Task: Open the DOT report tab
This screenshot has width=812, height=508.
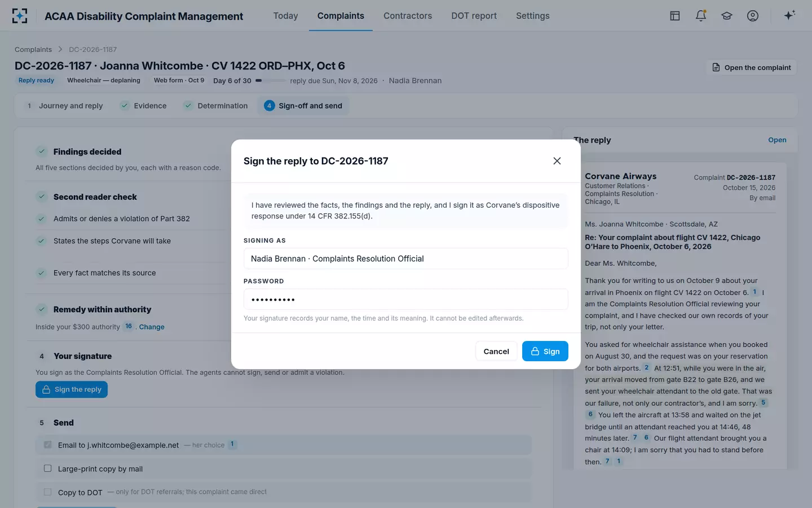Action: point(474,16)
